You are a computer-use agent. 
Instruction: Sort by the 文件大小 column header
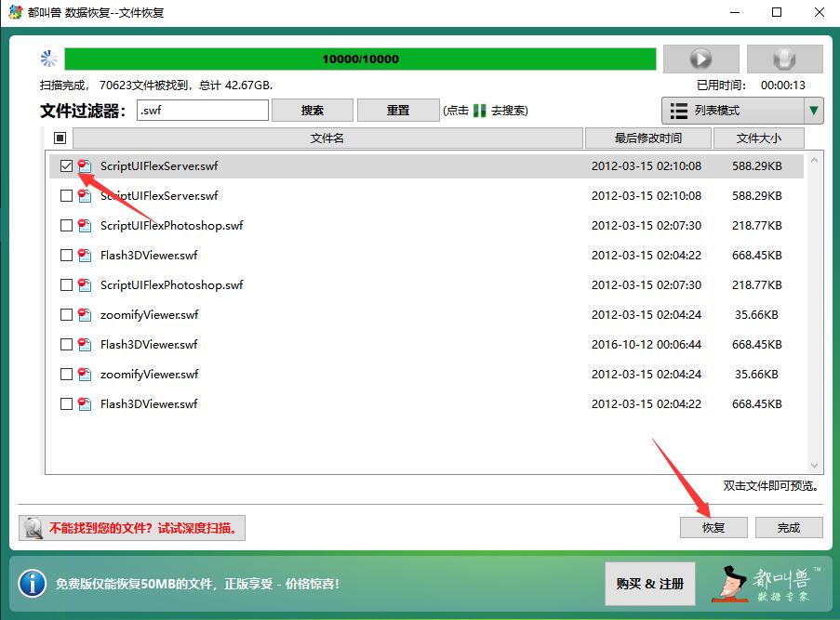[x=758, y=139]
